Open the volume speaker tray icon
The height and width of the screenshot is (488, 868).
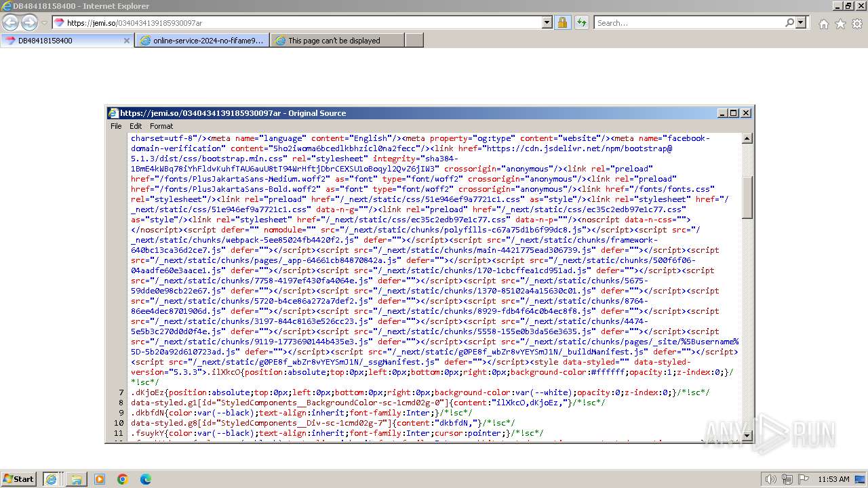(771, 479)
